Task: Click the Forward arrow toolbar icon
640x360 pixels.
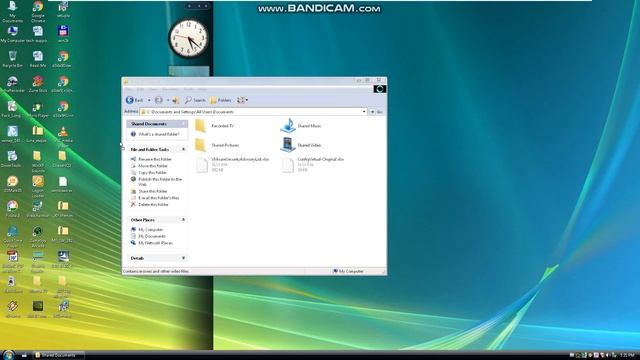Action: click(x=159, y=100)
